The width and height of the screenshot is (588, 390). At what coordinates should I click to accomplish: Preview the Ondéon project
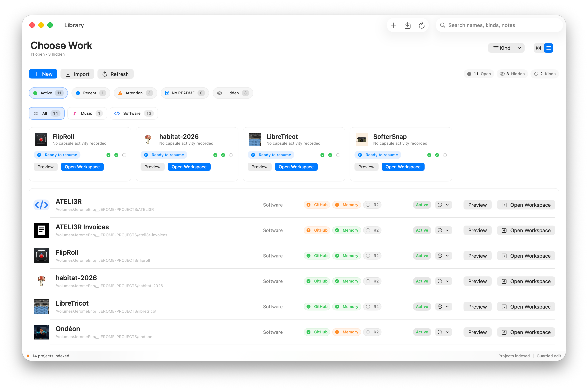pos(477,332)
